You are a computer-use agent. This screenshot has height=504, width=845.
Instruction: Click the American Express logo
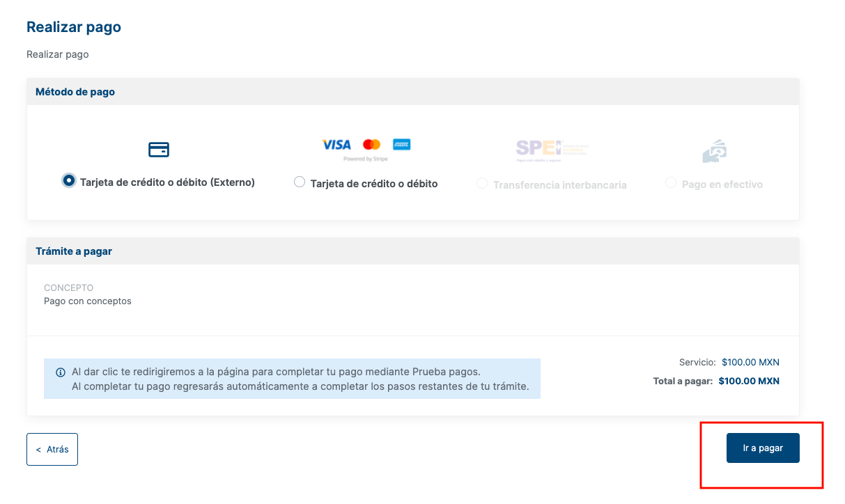click(401, 145)
